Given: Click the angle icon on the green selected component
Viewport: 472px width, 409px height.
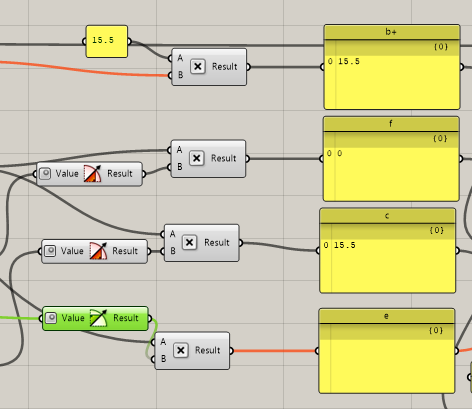Looking at the screenshot, I should pos(98,318).
